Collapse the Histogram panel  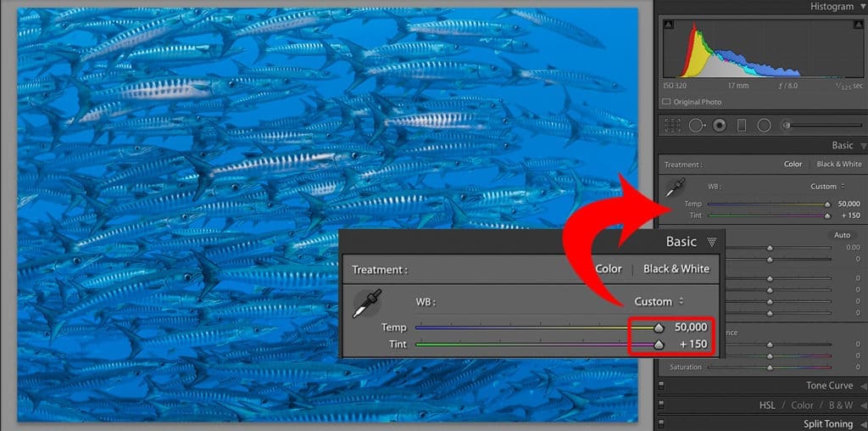point(863,7)
